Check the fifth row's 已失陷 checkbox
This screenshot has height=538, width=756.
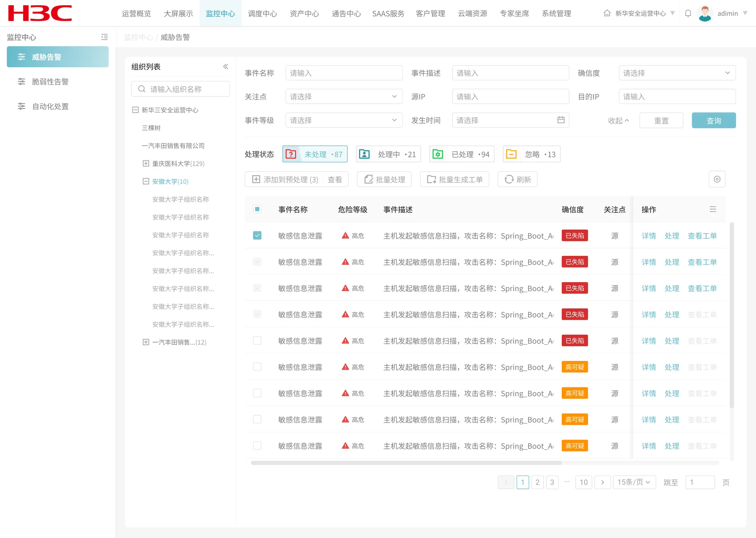tap(257, 341)
